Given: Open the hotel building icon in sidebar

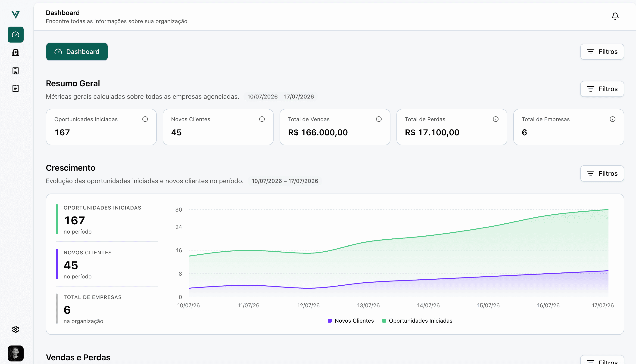Looking at the screenshot, I should [x=16, y=52].
